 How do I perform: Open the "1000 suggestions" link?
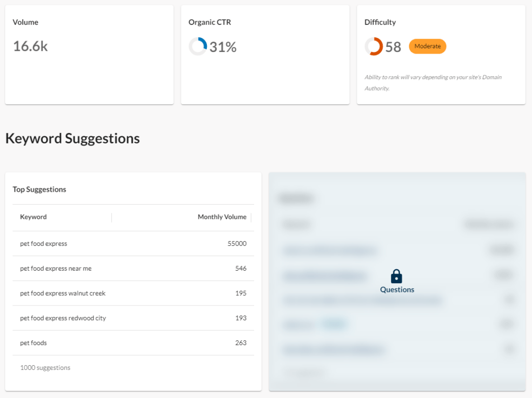click(45, 367)
